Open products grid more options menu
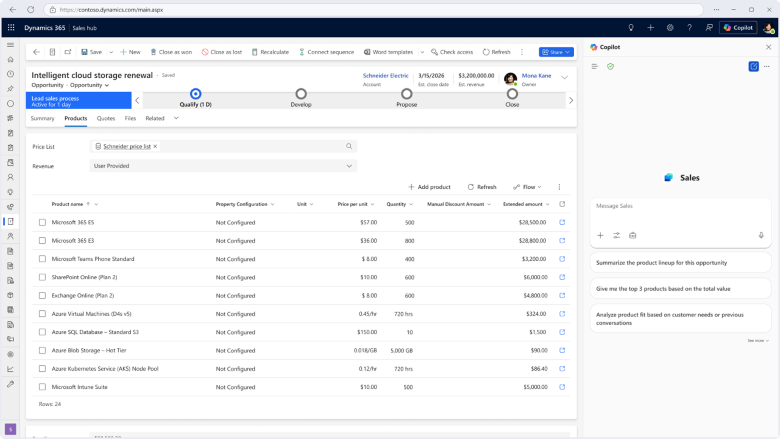The height and width of the screenshot is (439, 780). click(559, 187)
